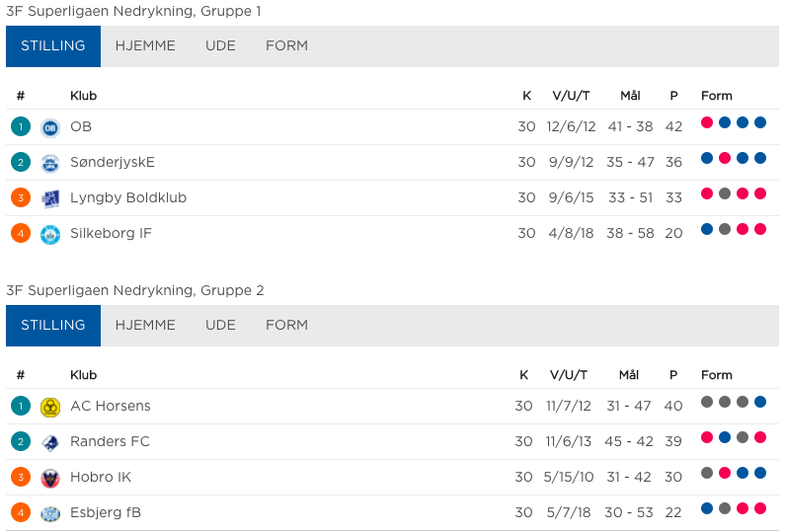This screenshot has height=532, width=785.
Task: Open the Lyngby Boldklub team name link
Action: coord(128,197)
